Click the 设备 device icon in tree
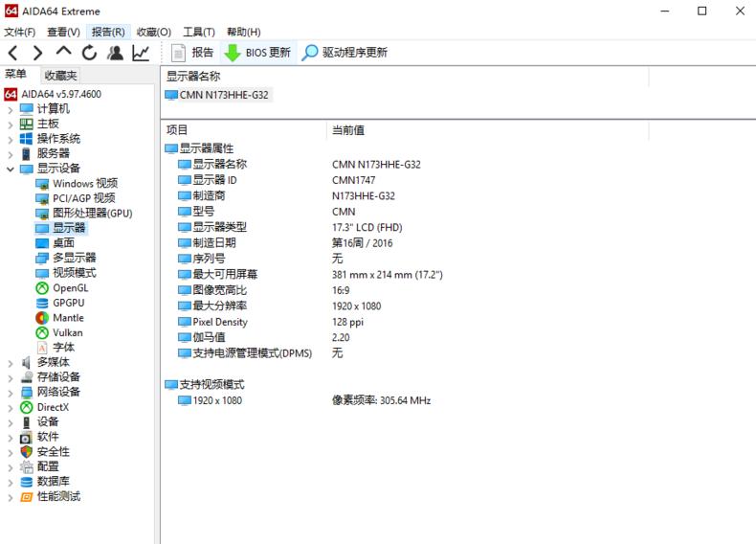The image size is (756, 544). pyautogui.click(x=27, y=422)
